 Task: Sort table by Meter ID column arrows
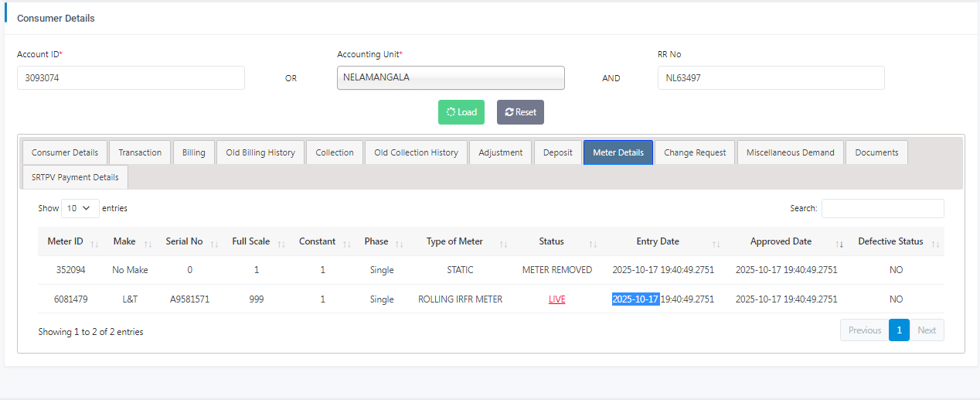(94, 243)
